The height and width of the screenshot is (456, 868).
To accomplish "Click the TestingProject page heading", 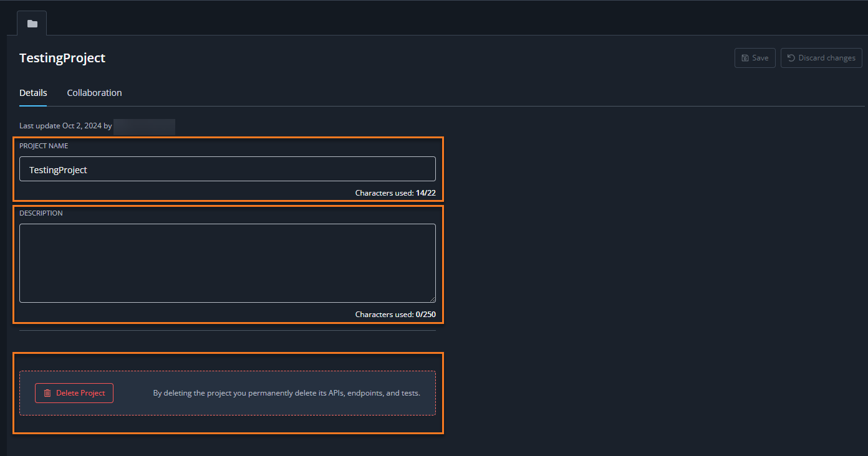I will 62,58.
